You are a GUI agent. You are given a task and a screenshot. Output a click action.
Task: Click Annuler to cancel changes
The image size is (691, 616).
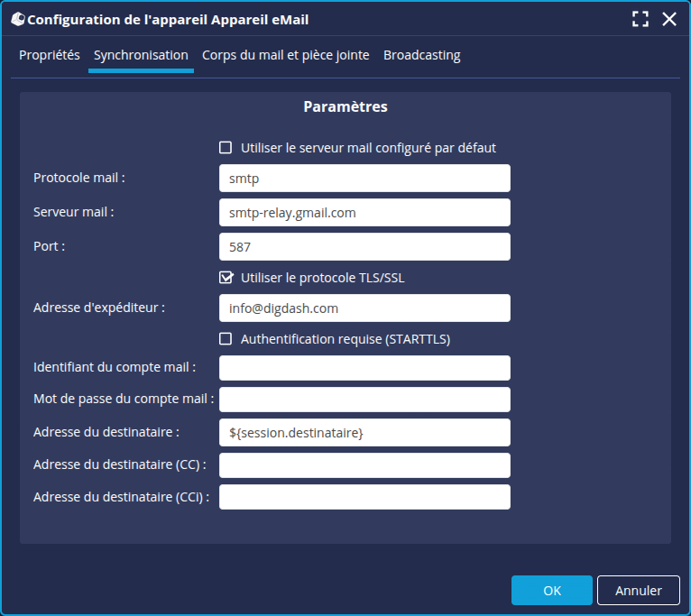pyautogui.click(x=638, y=591)
